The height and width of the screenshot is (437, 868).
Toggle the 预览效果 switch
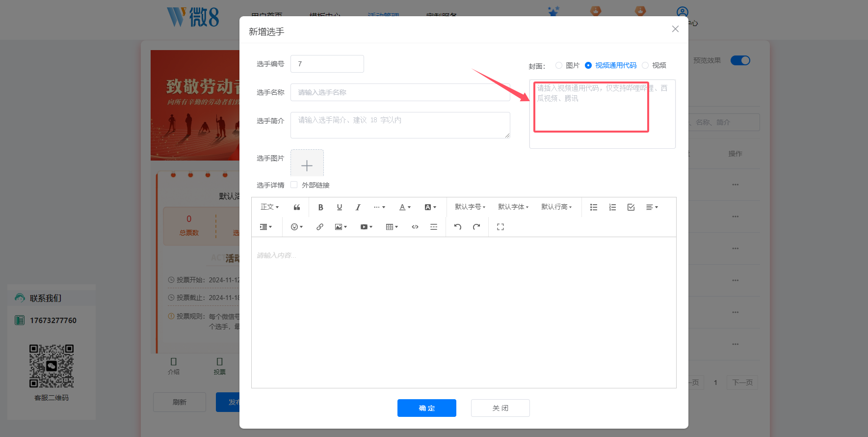[740, 60]
